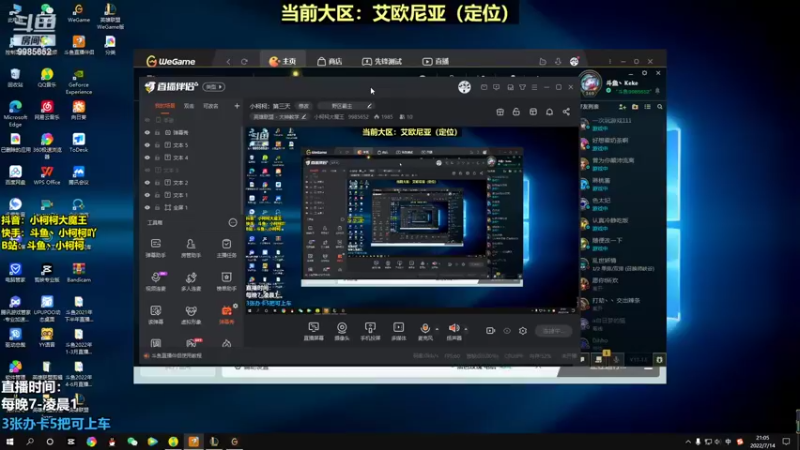The height and width of the screenshot is (450, 800).
Task: Toggle visibility of 文本 2 source
Action: coord(147,183)
